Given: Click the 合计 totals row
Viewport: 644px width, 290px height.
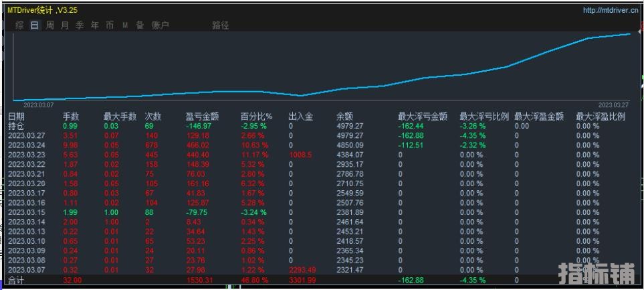Looking at the screenshot, I should [x=16, y=280].
